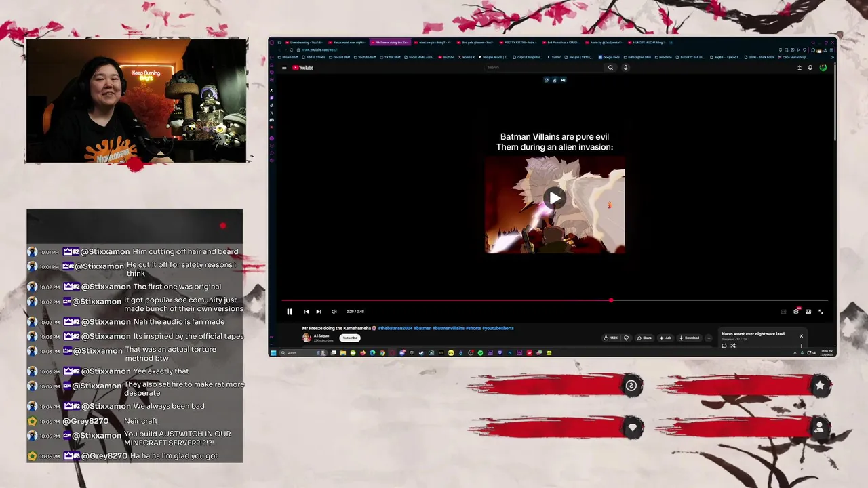The width and height of the screenshot is (868, 488).
Task: Skip to the next video in the playlist
Action: (x=319, y=312)
